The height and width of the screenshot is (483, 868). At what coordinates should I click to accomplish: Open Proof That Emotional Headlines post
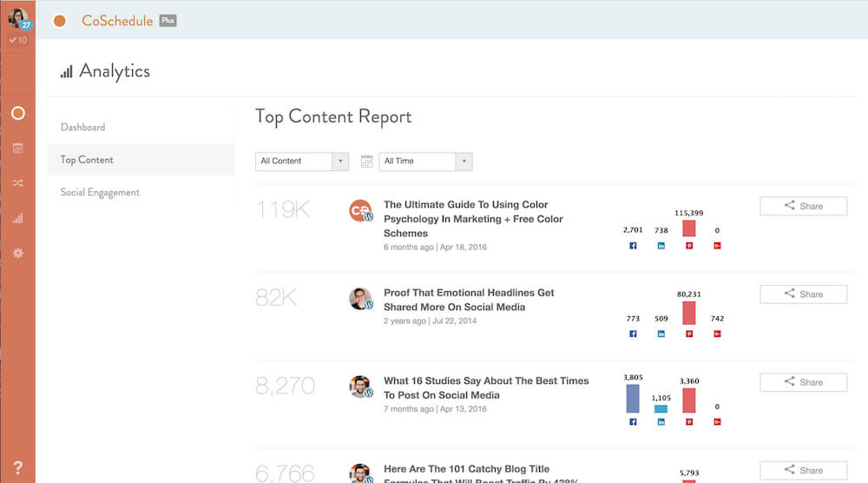pos(469,300)
